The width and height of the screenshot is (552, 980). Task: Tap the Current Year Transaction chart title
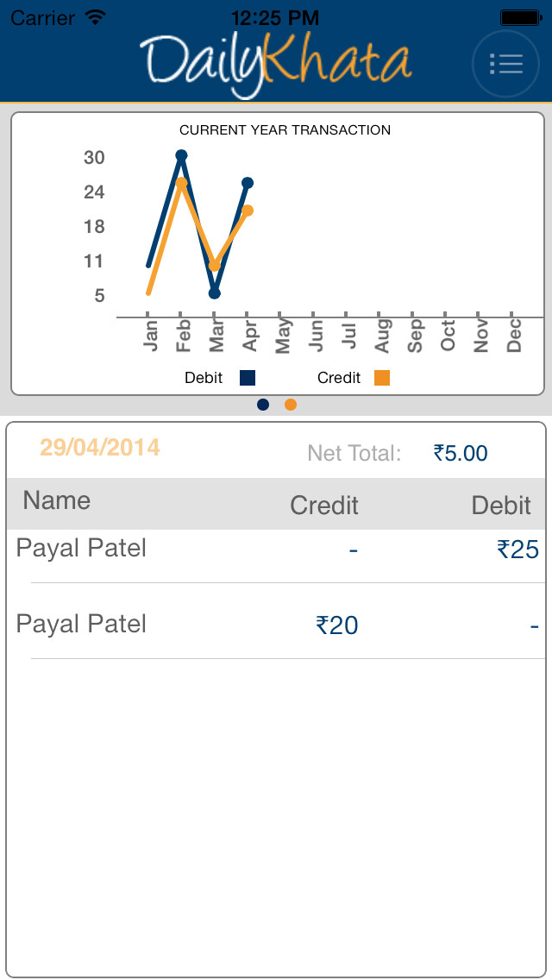click(x=285, y=130)
